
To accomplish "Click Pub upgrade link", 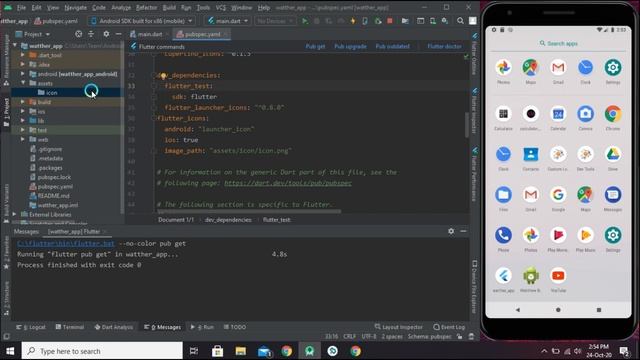I will coord(350,47).
